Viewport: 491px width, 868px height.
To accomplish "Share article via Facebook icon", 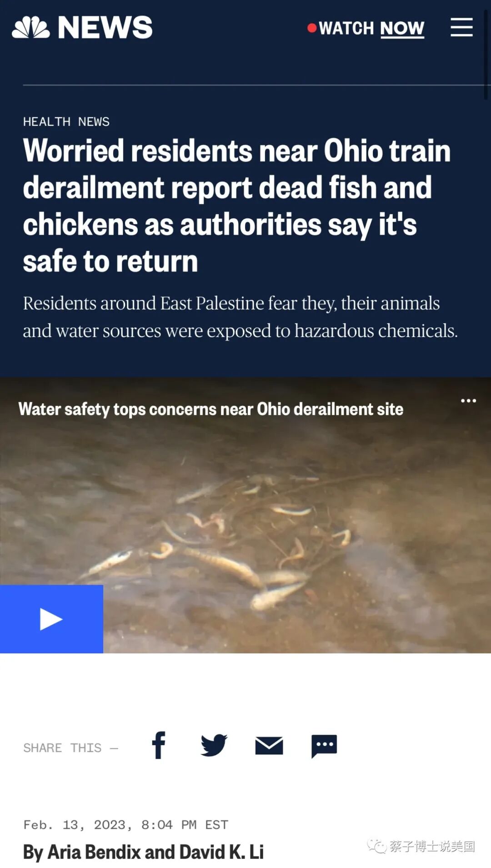I will 159,745.
